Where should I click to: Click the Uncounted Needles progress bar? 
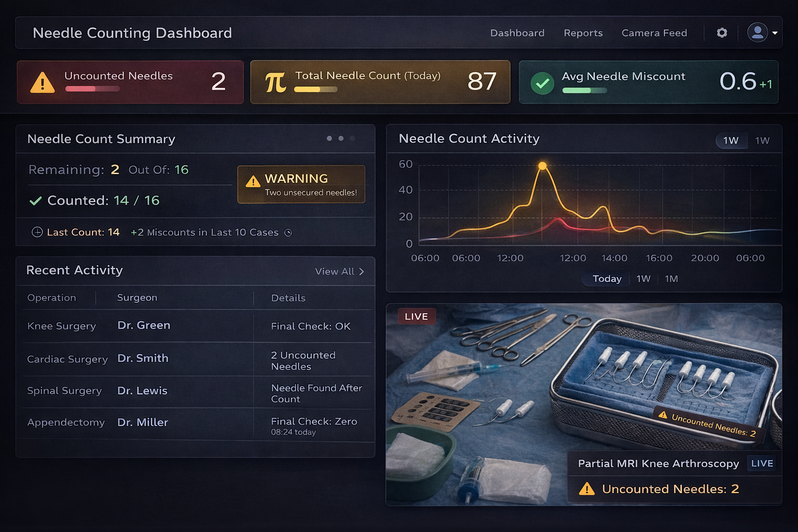[x=92, y=89]
